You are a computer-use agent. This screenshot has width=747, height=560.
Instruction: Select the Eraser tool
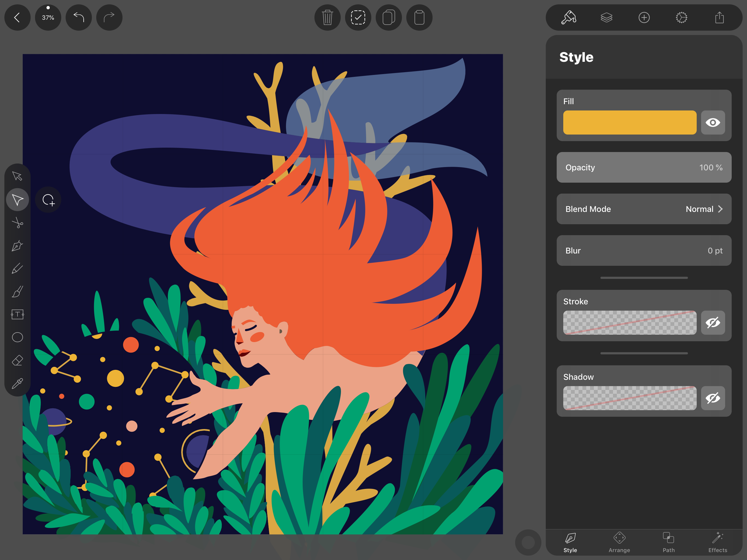(17, 360)
